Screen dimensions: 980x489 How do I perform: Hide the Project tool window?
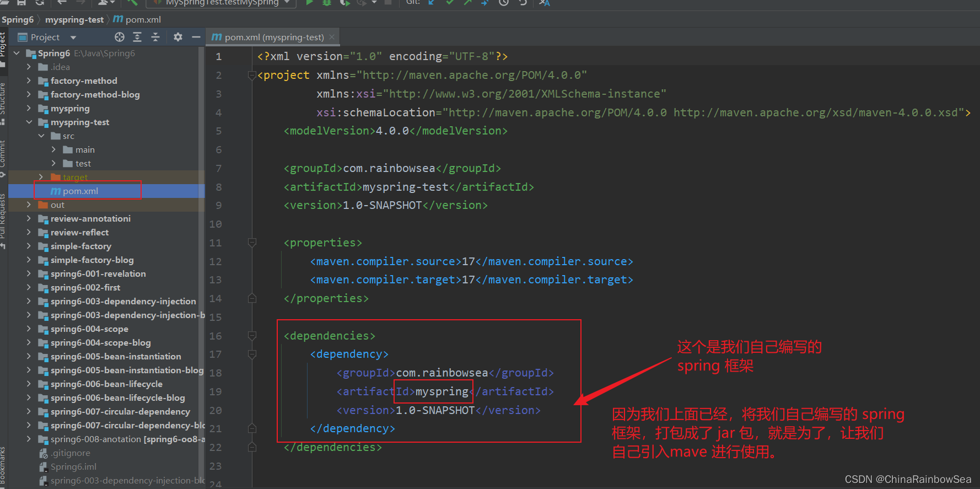pos(196,37)
